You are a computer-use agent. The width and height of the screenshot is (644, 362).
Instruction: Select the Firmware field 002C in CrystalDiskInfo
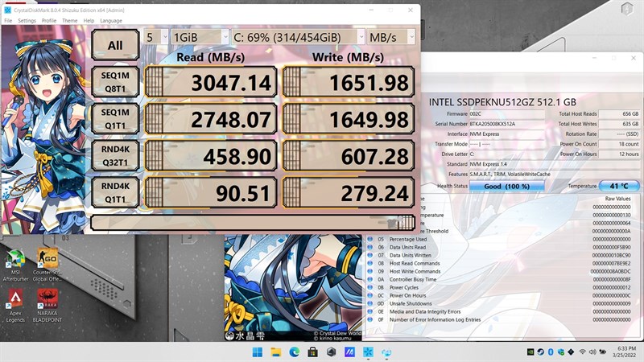coord(507,113)
